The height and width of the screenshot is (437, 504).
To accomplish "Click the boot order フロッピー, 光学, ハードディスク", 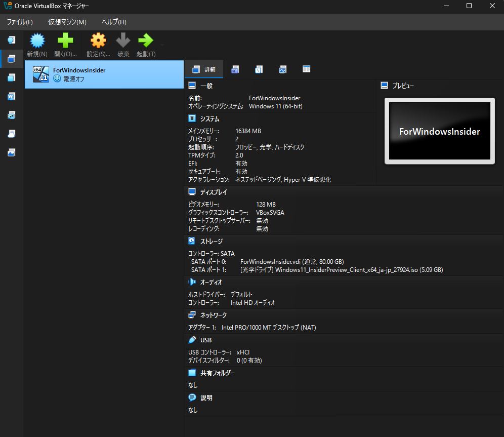I will (270, 147).
